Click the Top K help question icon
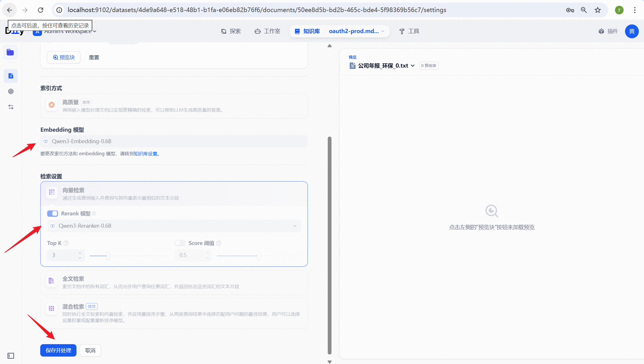 [66, 243]
